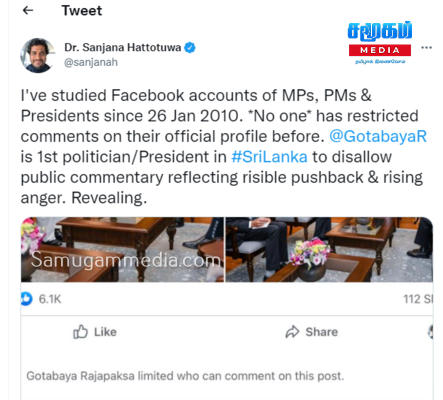Click the limited comments notice text
The image size is (443, 400).
coord(185,376)
